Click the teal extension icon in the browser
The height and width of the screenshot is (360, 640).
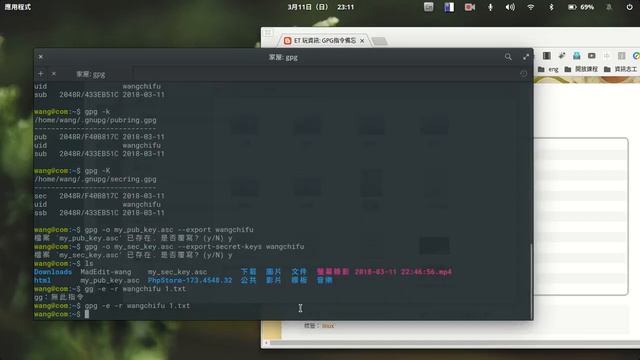[x=576, y=56]
